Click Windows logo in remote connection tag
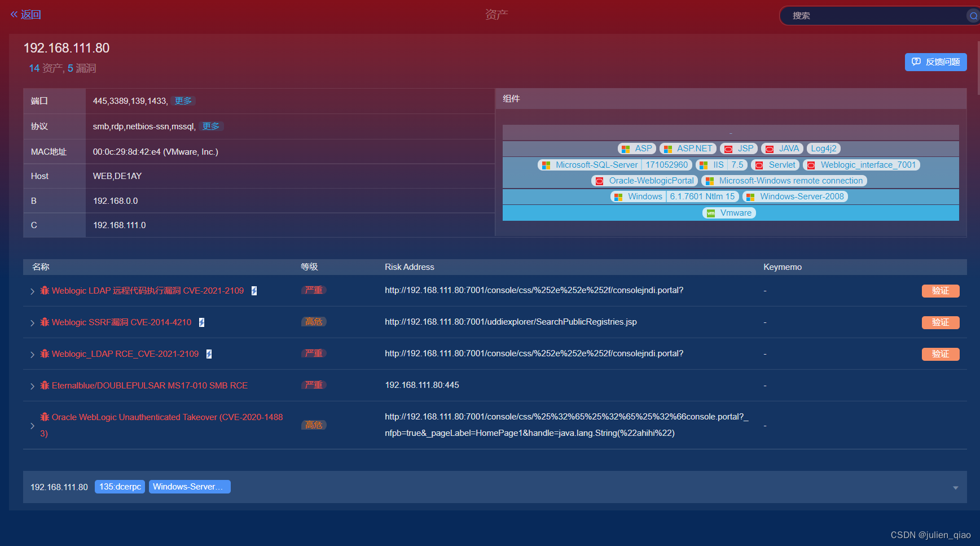Viewport: 980px width, 546px height. point(710,181)
